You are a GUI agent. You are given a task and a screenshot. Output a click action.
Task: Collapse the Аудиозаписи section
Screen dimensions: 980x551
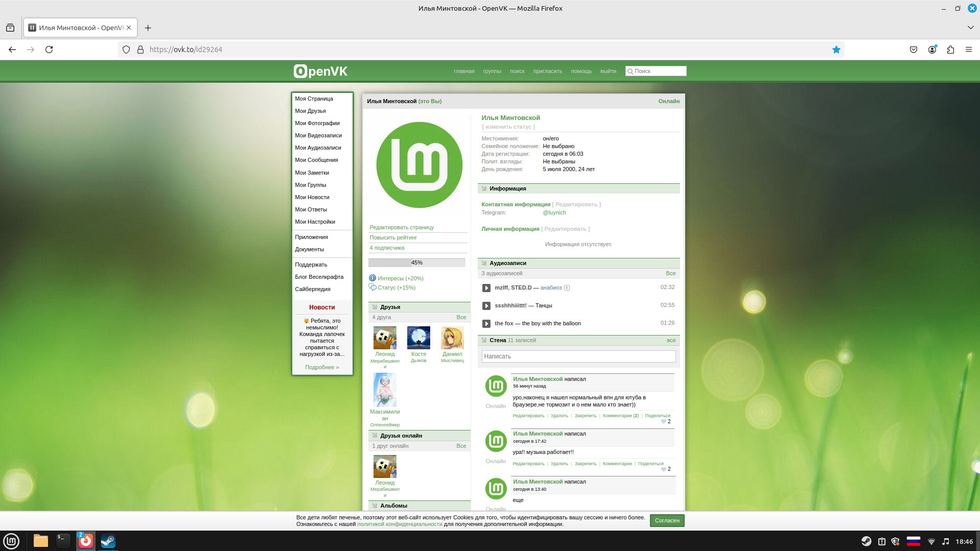pyautogui.click(x=484, y=263)
